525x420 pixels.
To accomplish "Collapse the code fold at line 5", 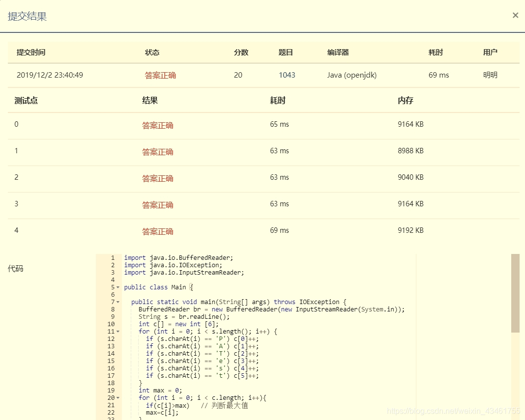I will tap(118, 287).
